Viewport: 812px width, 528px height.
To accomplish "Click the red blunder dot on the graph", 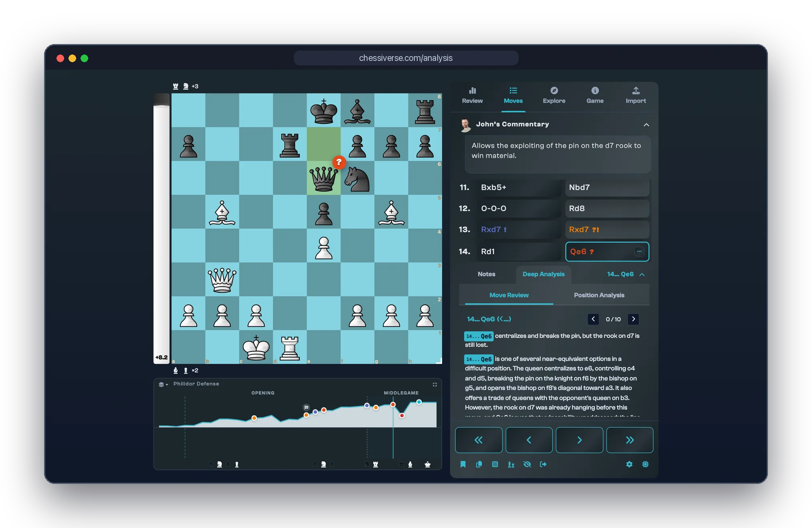I will [402, 416].
